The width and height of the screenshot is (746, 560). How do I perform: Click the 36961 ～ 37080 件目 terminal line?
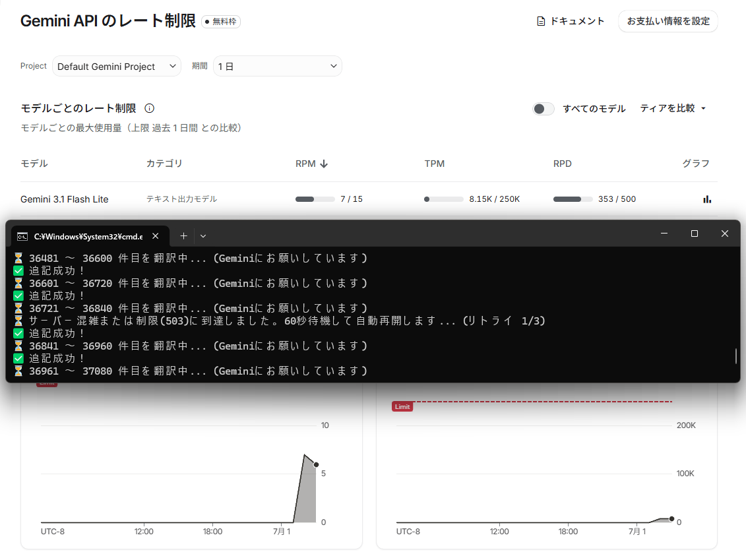(191, 371)
